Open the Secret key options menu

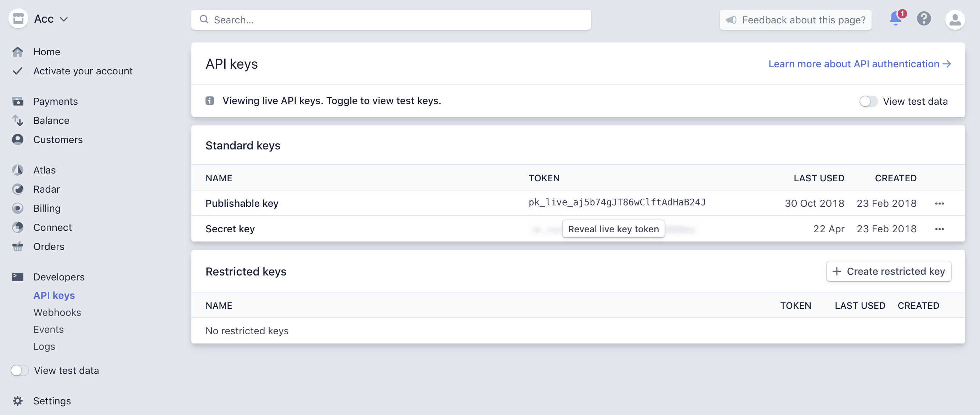[x=940, y=229]
